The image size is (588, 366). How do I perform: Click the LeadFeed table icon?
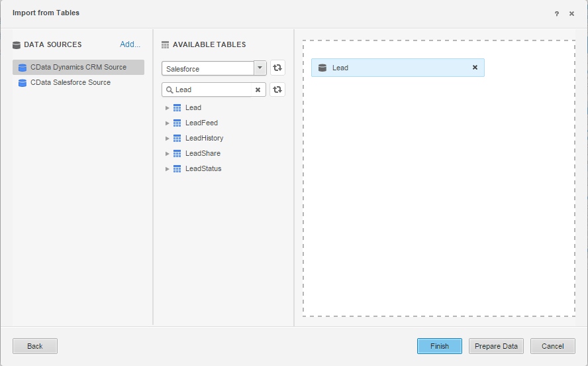(177, 123)
